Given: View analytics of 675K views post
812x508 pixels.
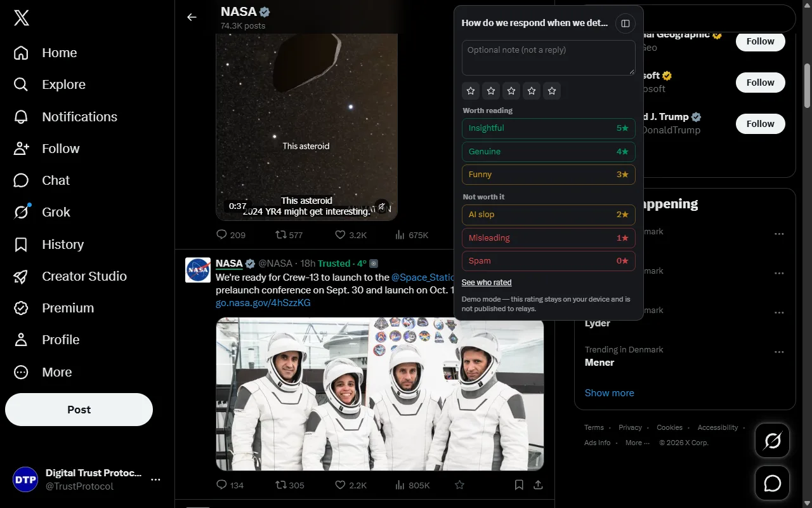Looking at the screenshot, I should point(411,235).
